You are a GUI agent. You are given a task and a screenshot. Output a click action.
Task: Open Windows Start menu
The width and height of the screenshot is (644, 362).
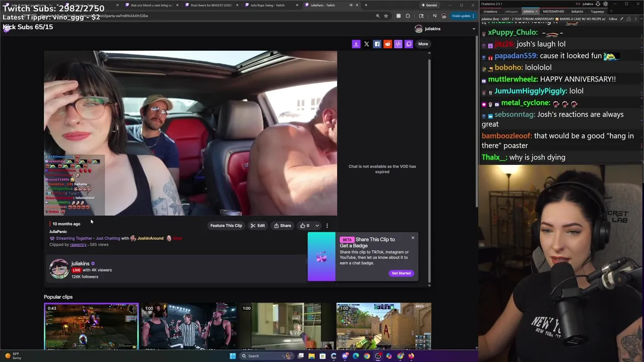[233, 356]
